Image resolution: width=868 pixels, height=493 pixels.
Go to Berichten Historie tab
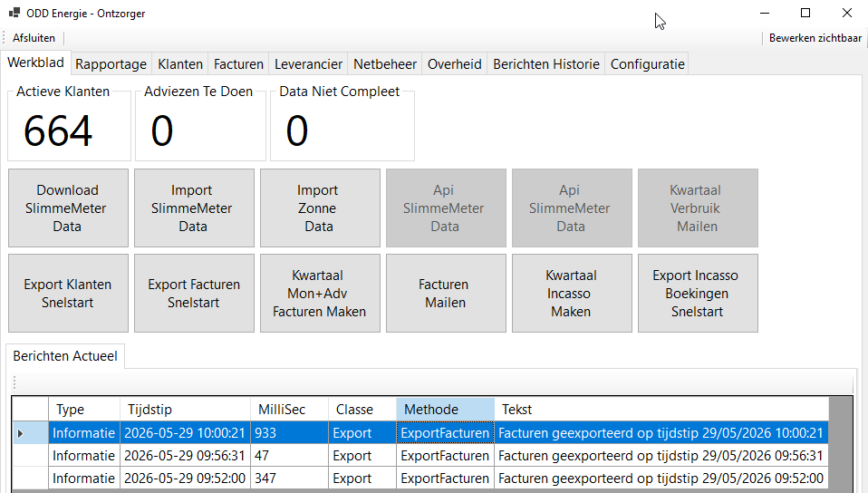pos(546,64)
